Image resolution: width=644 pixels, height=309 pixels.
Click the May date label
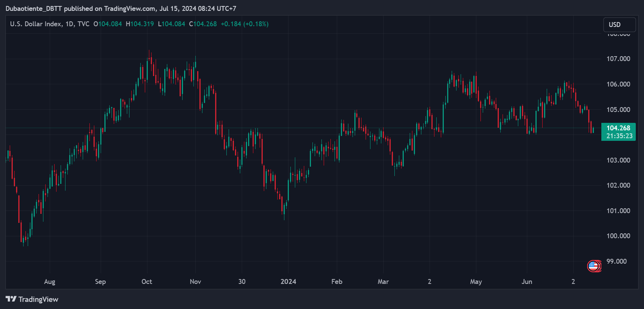click(x=476, y=282)
